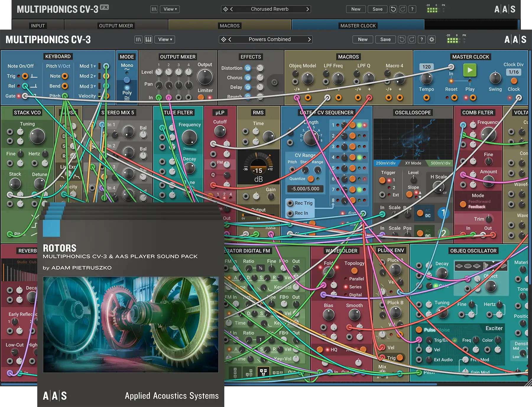Click the Tempo field showing 120
Image resolution: width=532 pixels, height=407 pixels.
pos(426,67)
